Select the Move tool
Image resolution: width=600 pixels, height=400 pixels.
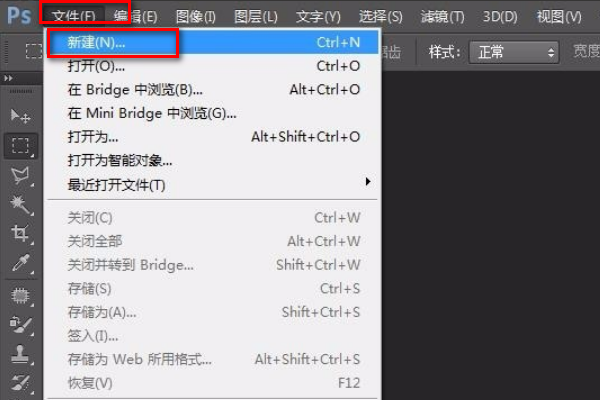20,116
